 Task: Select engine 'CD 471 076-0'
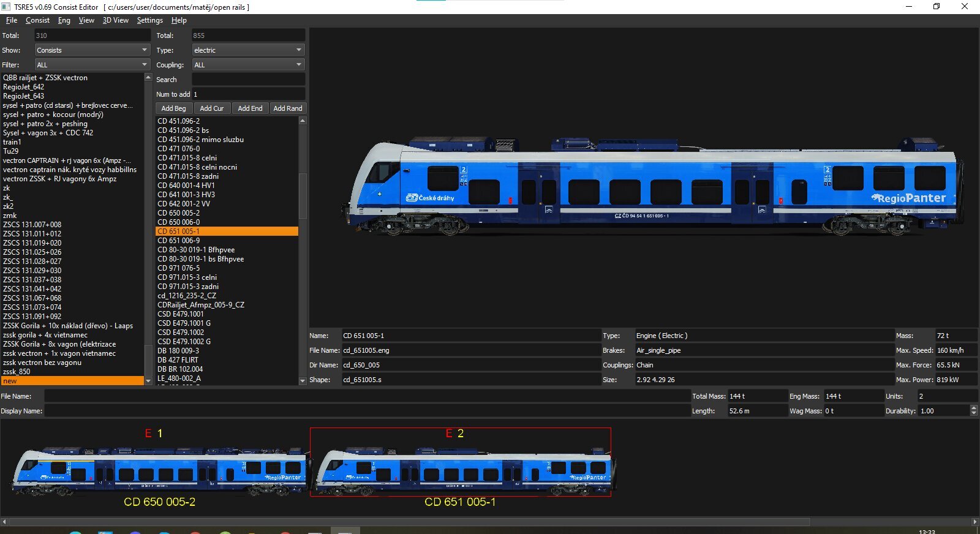click(227, 149)
